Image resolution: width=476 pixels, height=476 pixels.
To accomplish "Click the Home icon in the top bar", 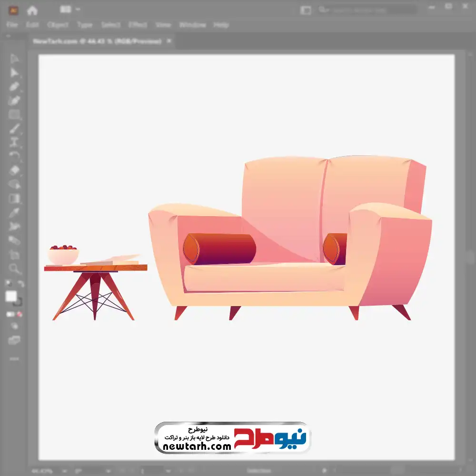I will (x=32, y=10).
